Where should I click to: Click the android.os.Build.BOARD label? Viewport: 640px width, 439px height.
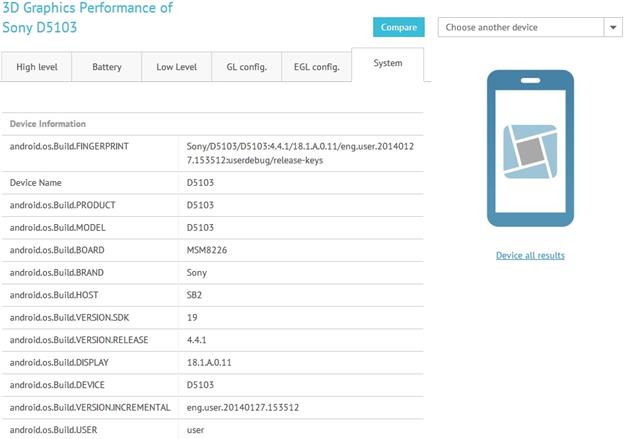point(57,250)
